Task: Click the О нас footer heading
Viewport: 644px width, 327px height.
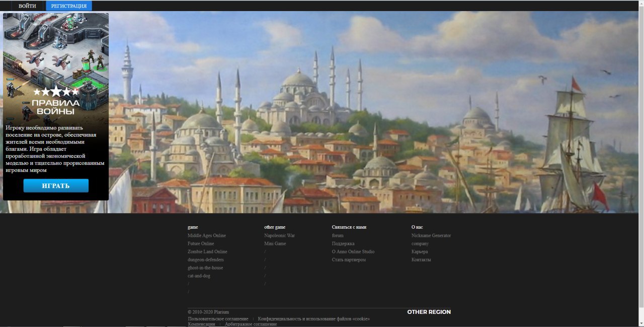Action: pos(417,227)
